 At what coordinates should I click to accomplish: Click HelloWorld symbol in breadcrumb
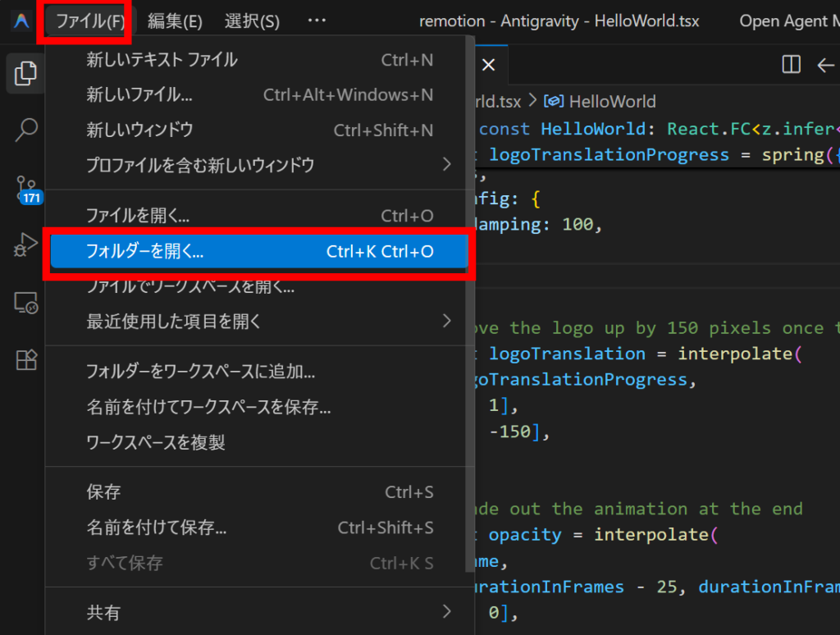click(x=611, y=102)
